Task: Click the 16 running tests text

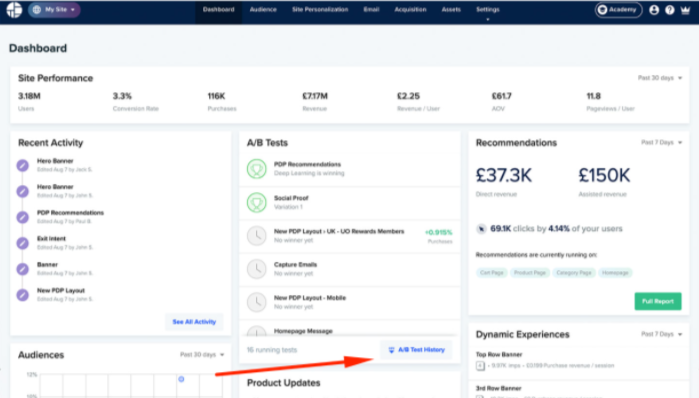Action: [272, 350]
